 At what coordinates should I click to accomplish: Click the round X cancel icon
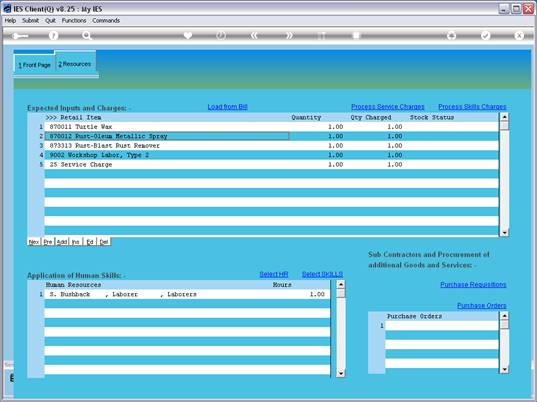click(519, 35)
